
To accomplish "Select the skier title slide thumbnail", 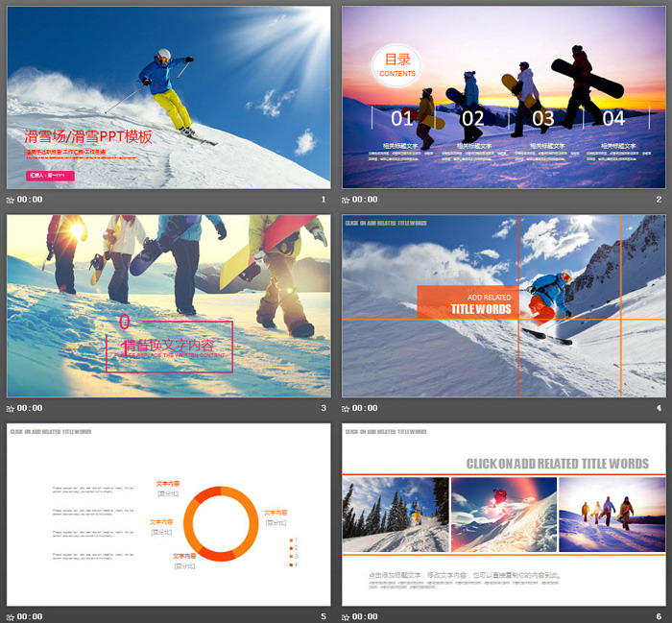I will pos(168,97).
